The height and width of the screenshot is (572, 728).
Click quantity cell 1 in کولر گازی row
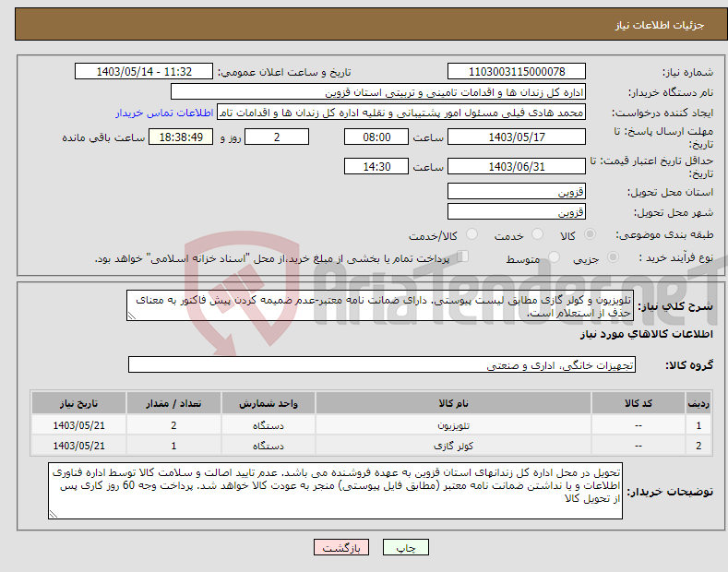[x=173, y=446]
